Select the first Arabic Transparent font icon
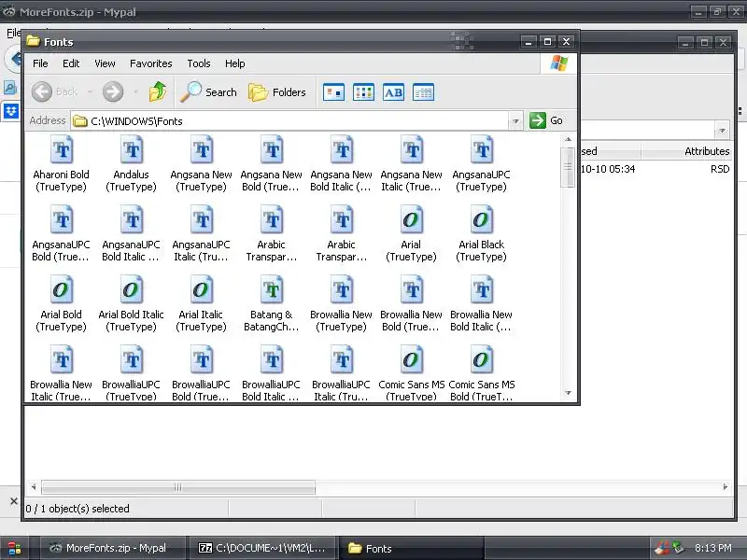The height and width of the screenshot is (560, 747). pyautogui.click(x=272, y=219)
